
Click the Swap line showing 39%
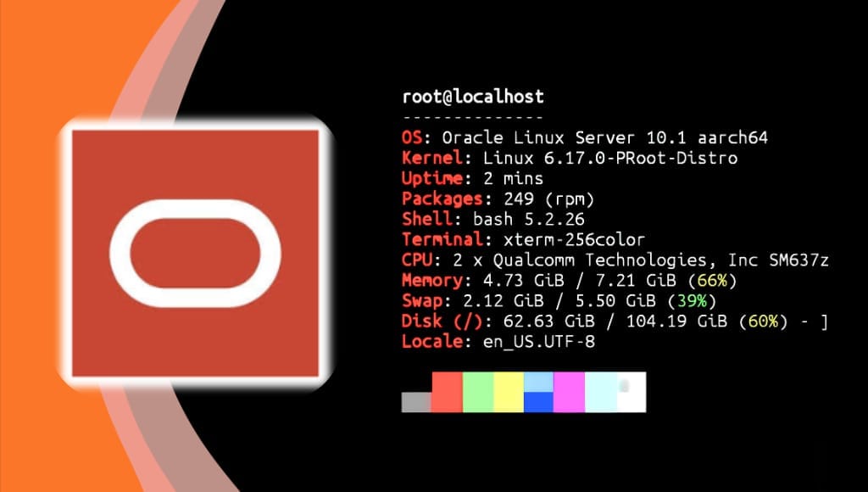[559, 301]
